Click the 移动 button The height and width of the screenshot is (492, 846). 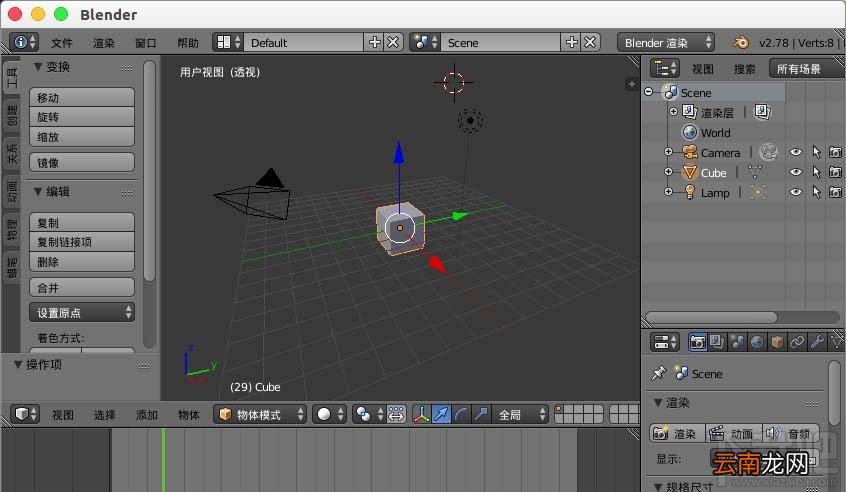point(82,97)
